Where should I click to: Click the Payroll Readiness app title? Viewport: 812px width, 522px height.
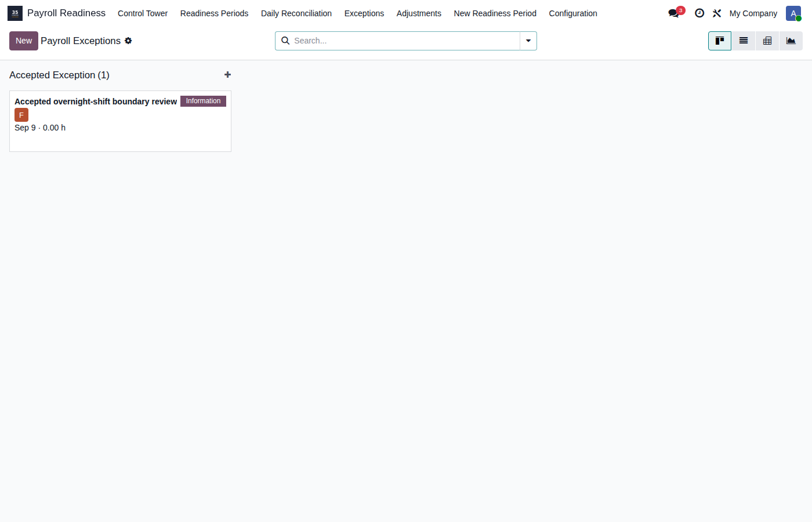[x=66, y=13]
